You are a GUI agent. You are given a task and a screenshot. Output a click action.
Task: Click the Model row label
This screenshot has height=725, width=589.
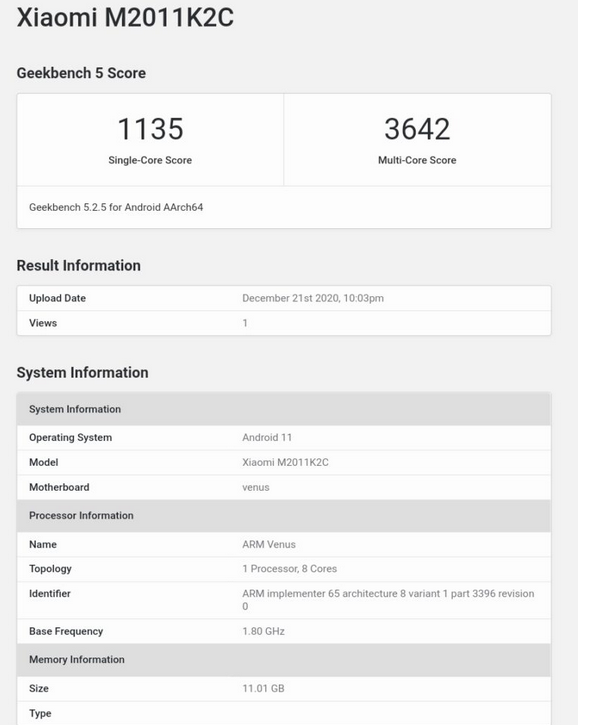(44, 462)
